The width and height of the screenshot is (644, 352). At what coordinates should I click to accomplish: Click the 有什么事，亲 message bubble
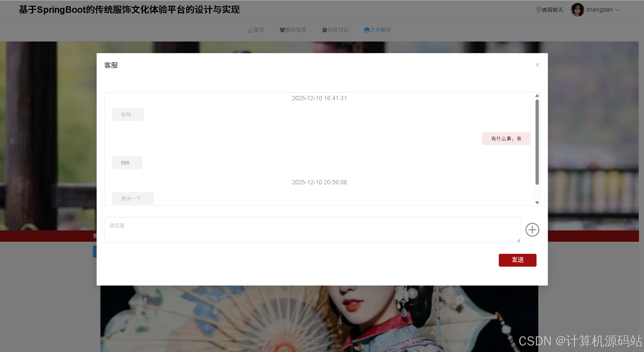tap(506, 138)
